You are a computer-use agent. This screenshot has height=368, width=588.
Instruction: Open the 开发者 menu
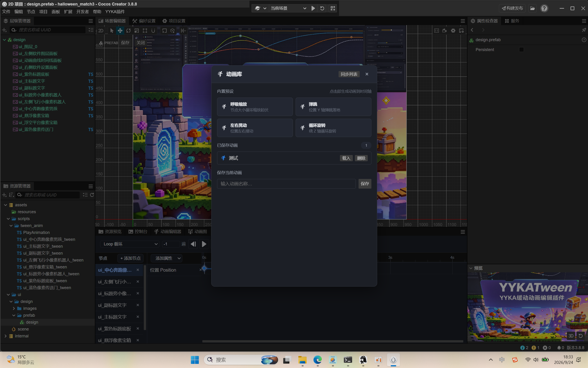(82, 12)
